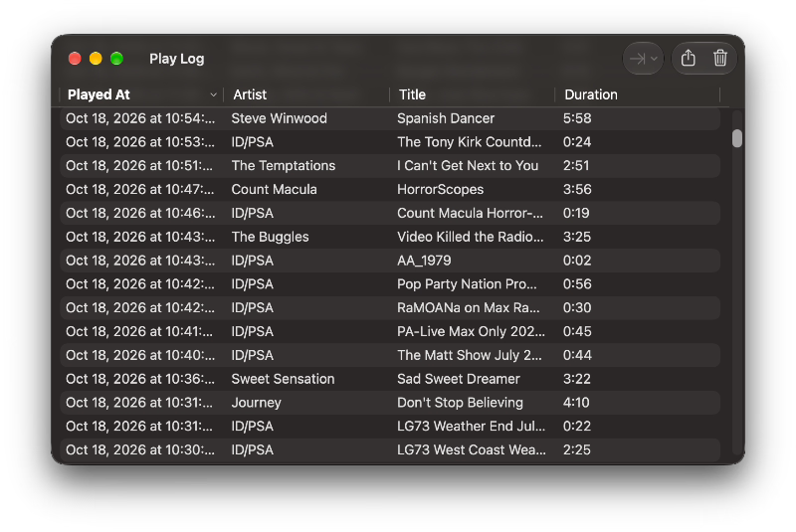Image resolution: width=796 pixels, height=532 pixels.
Task: Open the dropdown chevron beside the arrow icon
Action: coord(654,59)
